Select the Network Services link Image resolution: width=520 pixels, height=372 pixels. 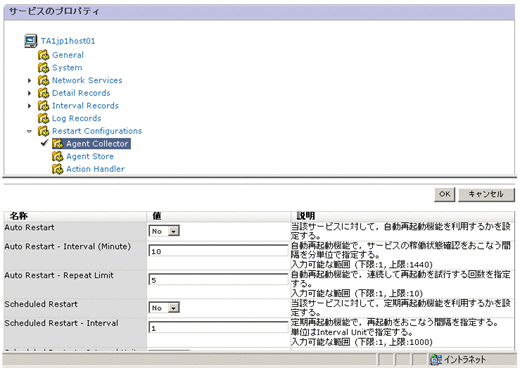coord(87,80)
